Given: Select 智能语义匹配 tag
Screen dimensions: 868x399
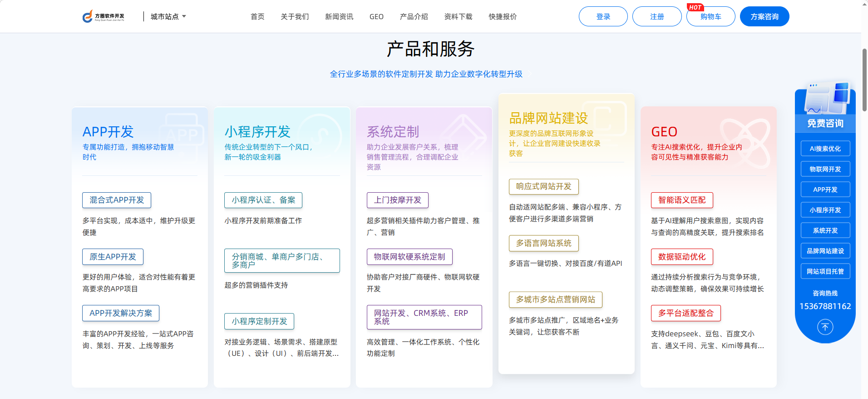Looking at the screenshot, I should (x=682, y=200).
